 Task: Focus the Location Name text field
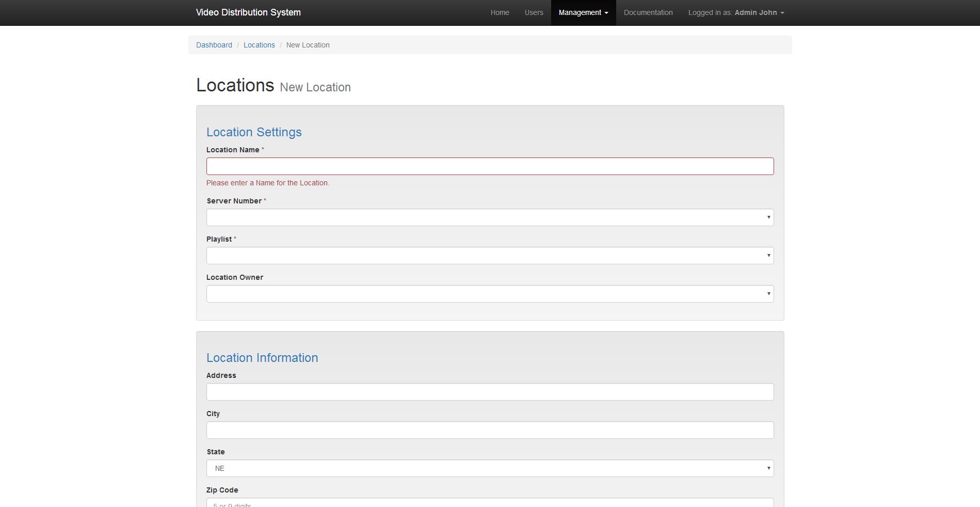(x=490, y=166)
